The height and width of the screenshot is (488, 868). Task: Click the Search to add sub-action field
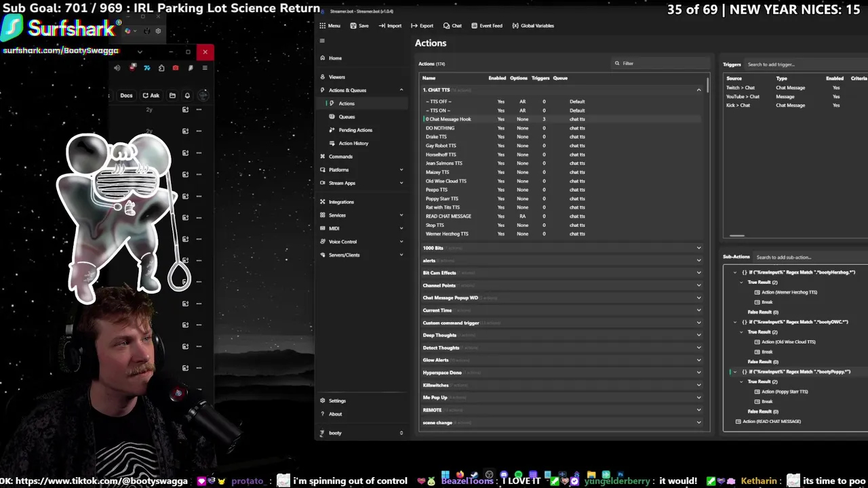(810, 258)
